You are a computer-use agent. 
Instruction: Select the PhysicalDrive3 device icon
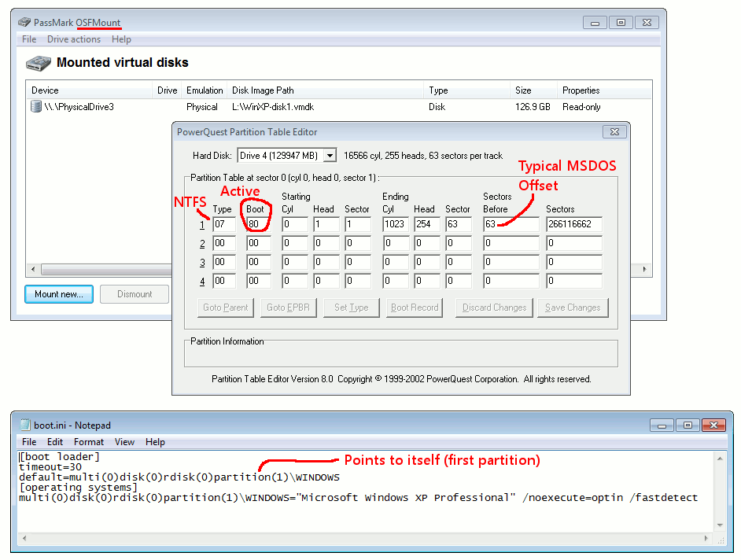(36, 106)
